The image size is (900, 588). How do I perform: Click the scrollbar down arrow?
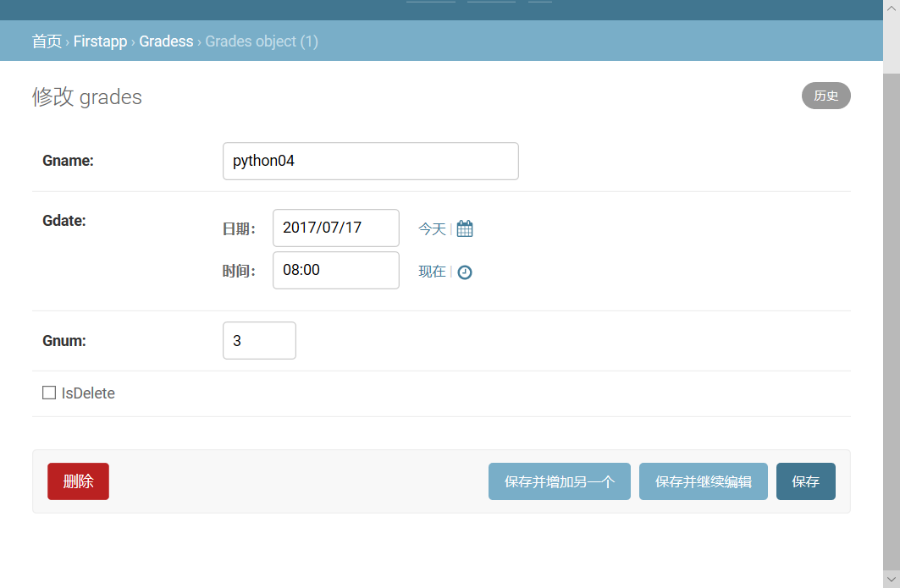[x=892, y=579]
